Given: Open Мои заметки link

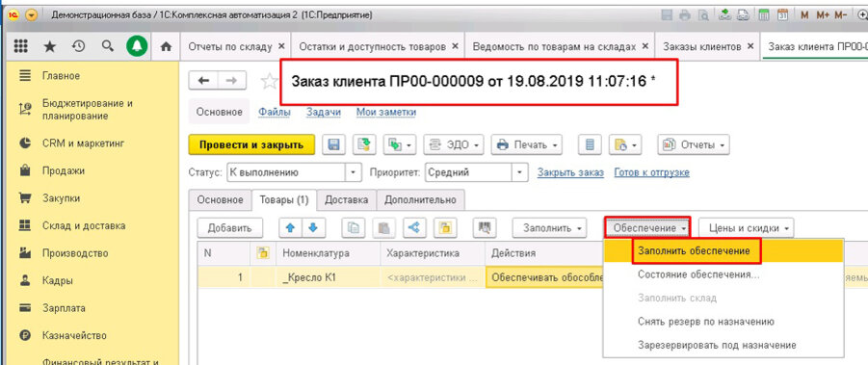Looking at the screenshot, I should [x=386, y=113].
